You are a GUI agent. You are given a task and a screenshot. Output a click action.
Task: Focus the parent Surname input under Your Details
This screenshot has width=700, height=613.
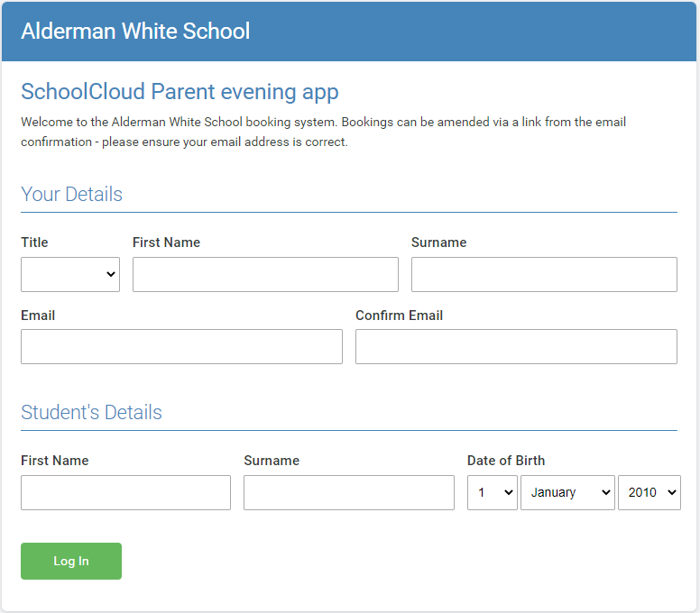pyautogui.click(x=544, y=274)
